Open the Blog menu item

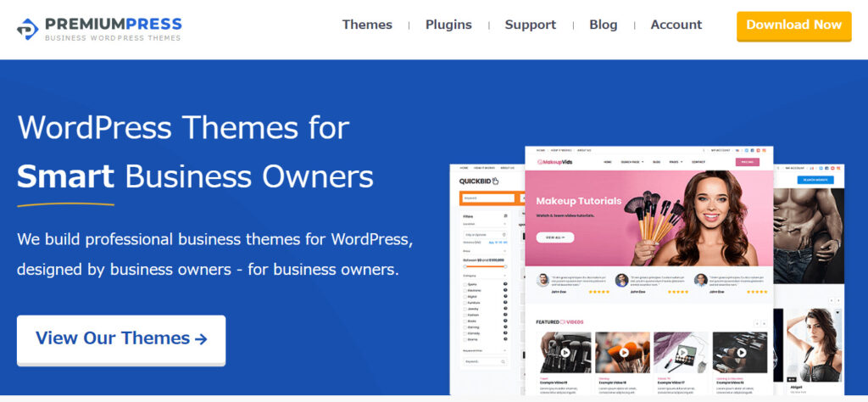click(604, 25)
